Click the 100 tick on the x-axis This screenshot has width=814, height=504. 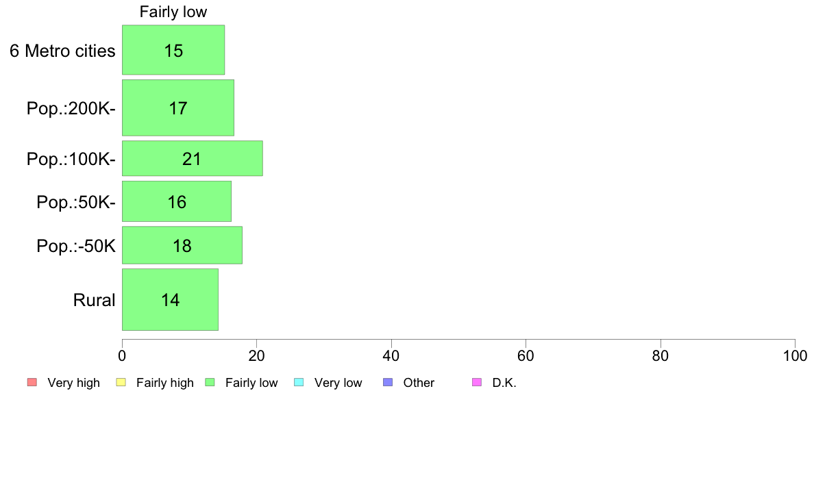[795, 355]
